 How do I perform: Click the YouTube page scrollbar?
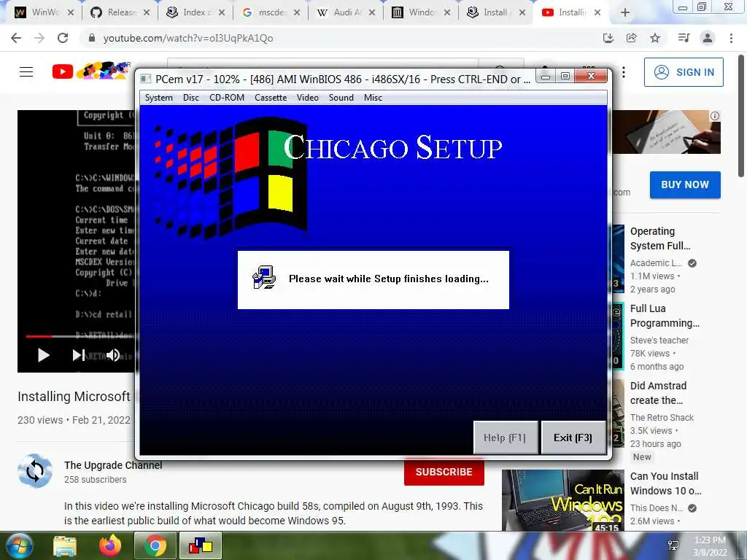(x=741, y=116)
